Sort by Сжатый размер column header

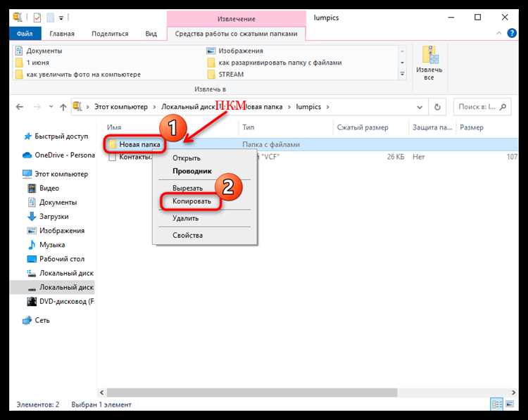(363, 127)
